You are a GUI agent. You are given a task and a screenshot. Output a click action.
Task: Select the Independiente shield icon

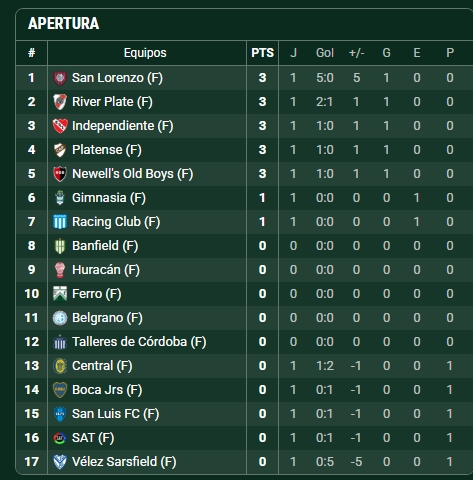point(60,126)
